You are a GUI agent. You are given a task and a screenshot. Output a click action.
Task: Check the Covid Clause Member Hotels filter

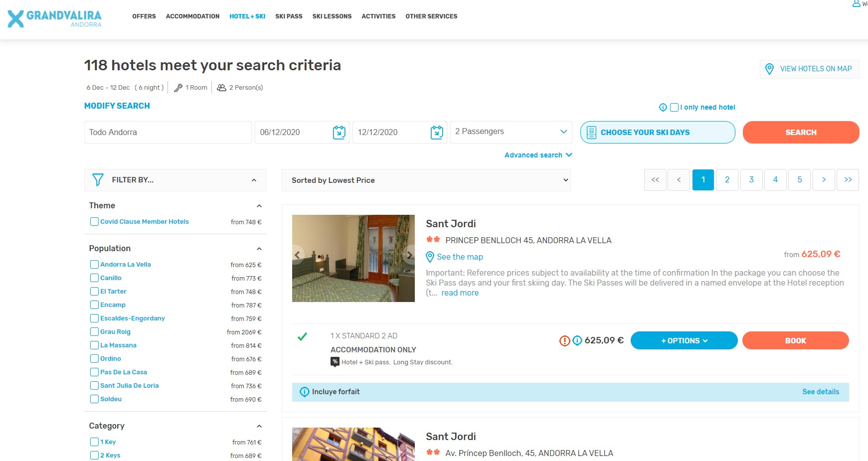tap(94, 222)
